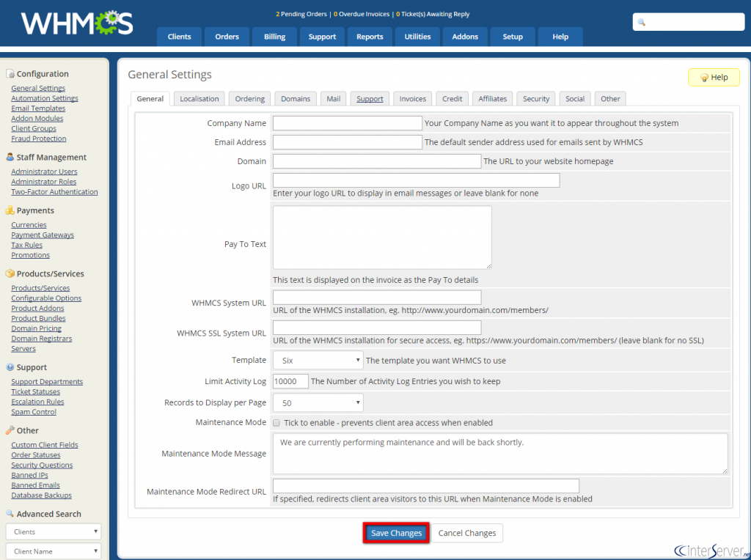Image resolution: width=751 pixels, height=560 pixels.
Task: Switch to the Security tab
Action: 536,99
